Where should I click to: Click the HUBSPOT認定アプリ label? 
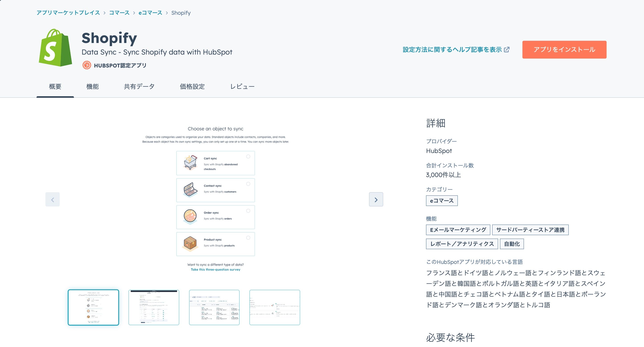120,65
